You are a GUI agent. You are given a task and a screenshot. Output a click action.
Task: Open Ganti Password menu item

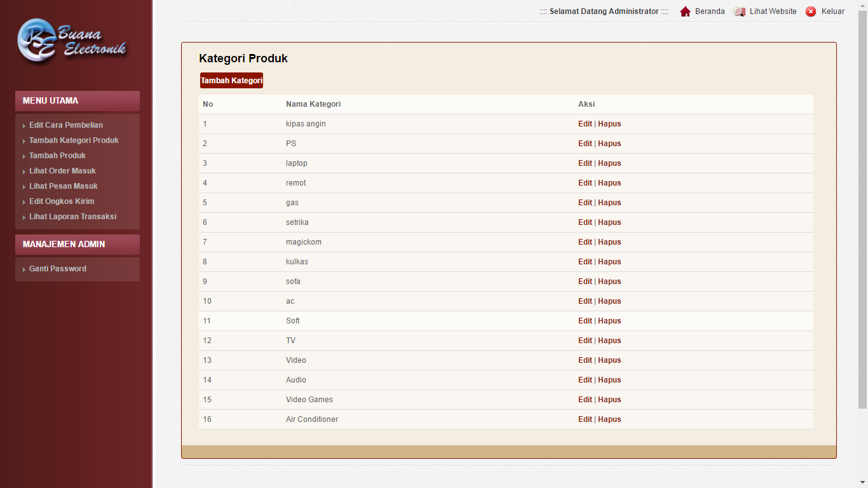[58, 269]
